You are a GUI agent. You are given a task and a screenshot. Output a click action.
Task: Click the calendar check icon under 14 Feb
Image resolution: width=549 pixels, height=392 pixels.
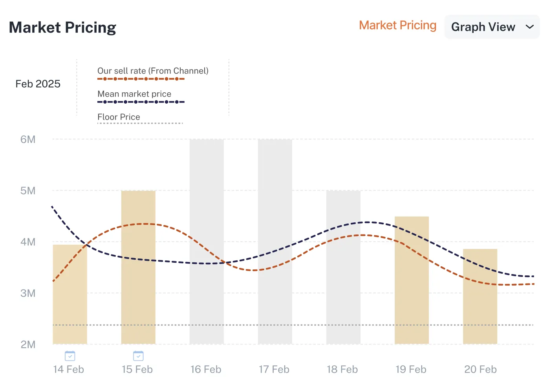70,355
